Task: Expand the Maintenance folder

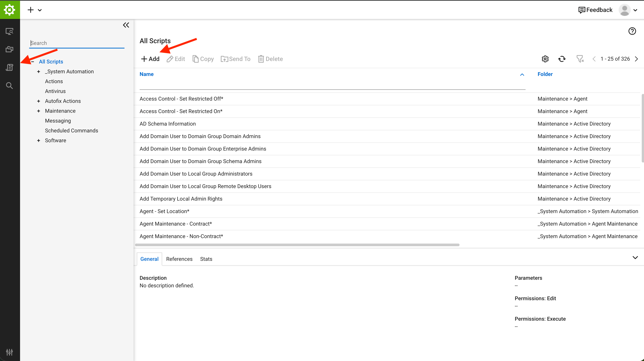Action: pos(39,111)
